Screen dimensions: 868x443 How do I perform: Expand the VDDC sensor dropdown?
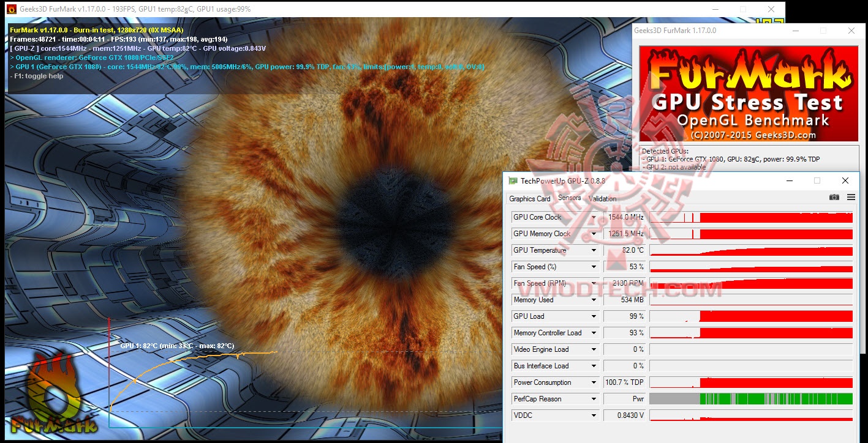(594, 415)
